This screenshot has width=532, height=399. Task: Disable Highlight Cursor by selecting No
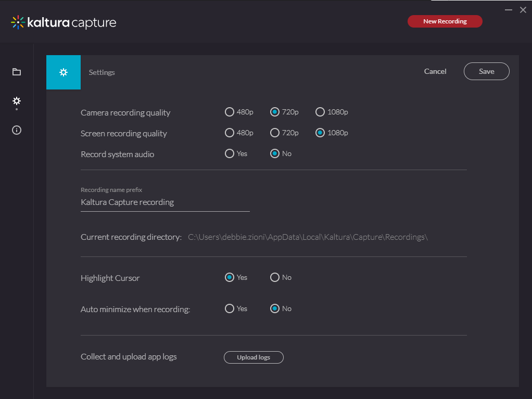click(x=275, y=277)
